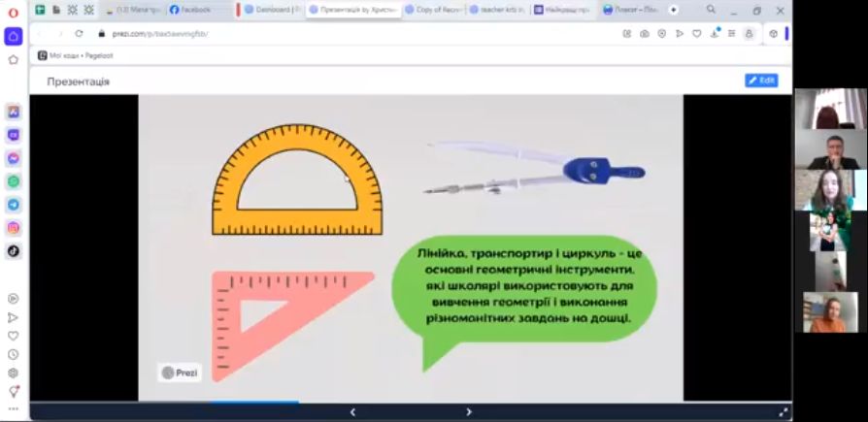The height and width of the screenshot is (422, 868).
Task: Go back with browser back arrow
Action: [x=40, y=33]
